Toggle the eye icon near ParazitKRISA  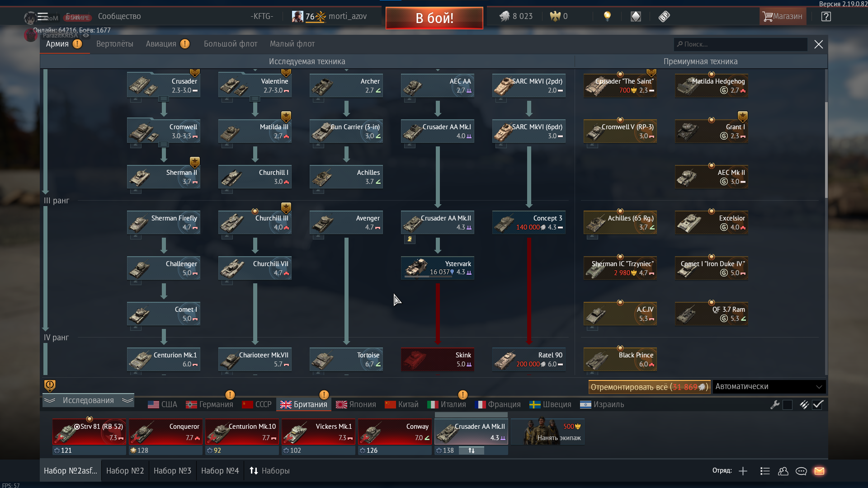pos(86,35)
